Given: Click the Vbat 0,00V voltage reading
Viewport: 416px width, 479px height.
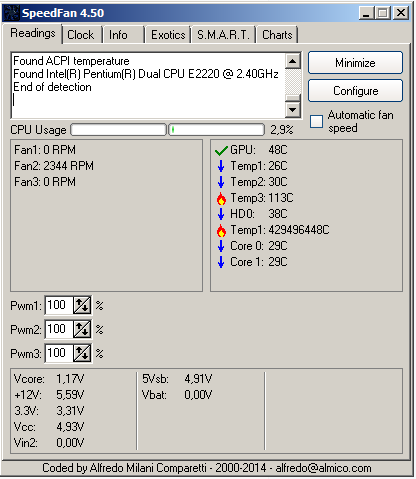Looking at the screenshot, I should pyautogui.click(x=177, y=395).
